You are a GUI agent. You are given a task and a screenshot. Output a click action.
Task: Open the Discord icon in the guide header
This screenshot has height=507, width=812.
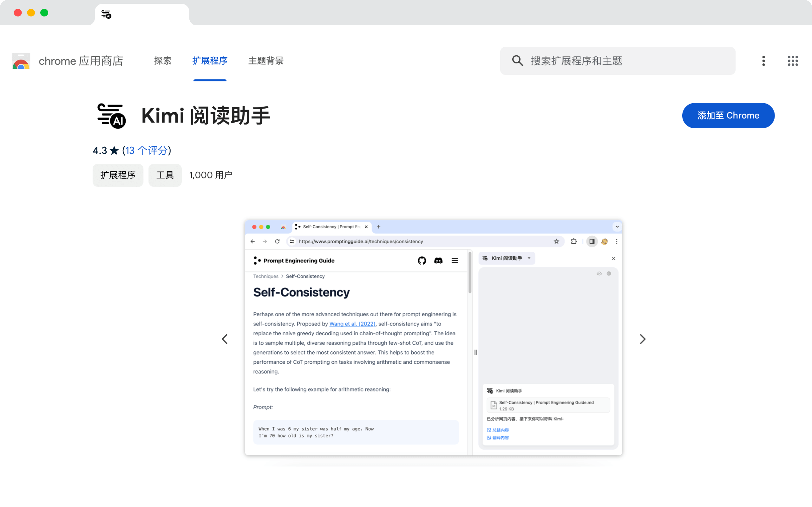point(439,260)
